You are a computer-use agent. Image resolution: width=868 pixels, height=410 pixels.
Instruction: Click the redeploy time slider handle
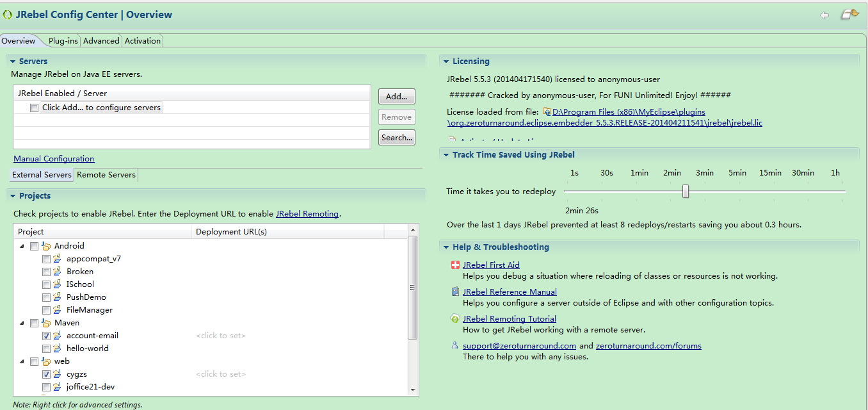pyautogui.click(x=686, y=192)
